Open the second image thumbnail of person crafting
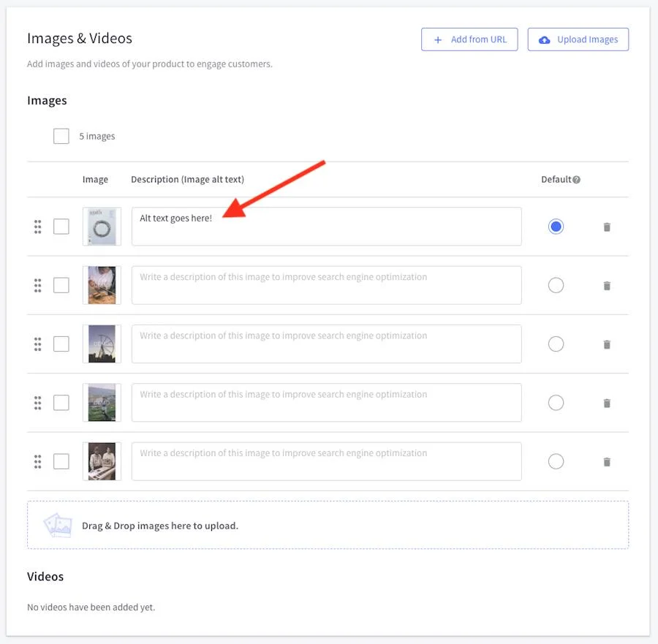The width and height of the screenshot is (658, 644). point(102,285)
